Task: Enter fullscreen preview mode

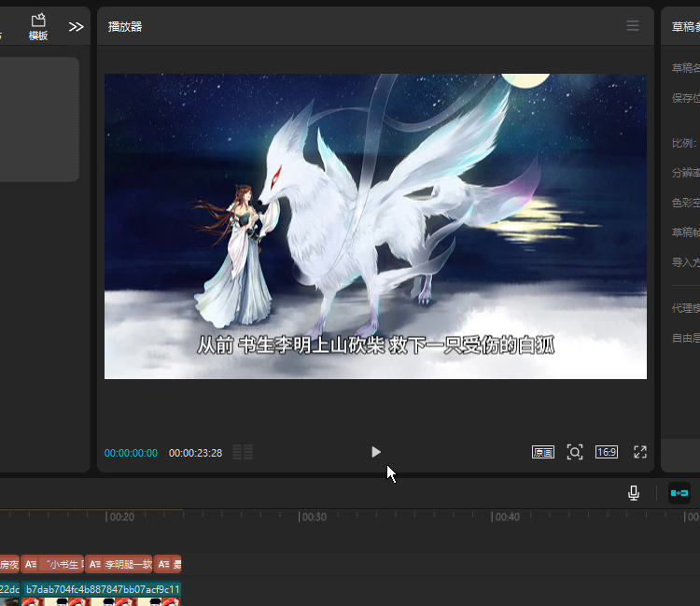Action: (640, 452)
